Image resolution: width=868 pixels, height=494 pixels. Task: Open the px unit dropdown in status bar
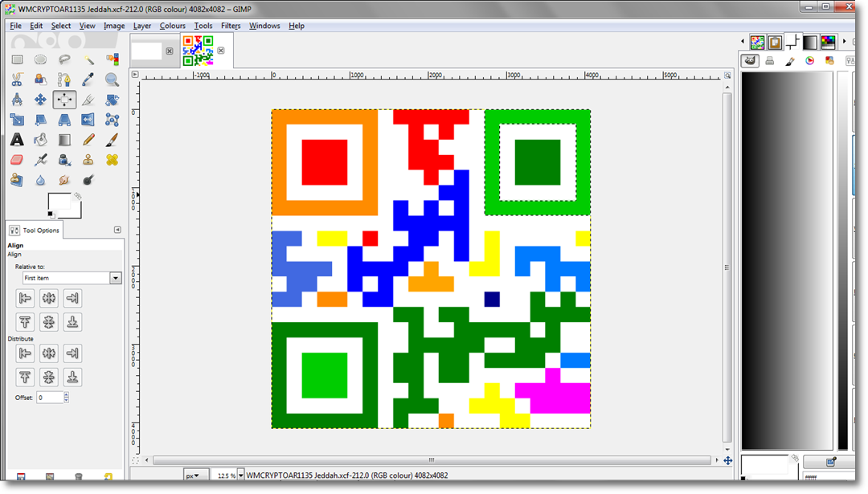point(196,476)
